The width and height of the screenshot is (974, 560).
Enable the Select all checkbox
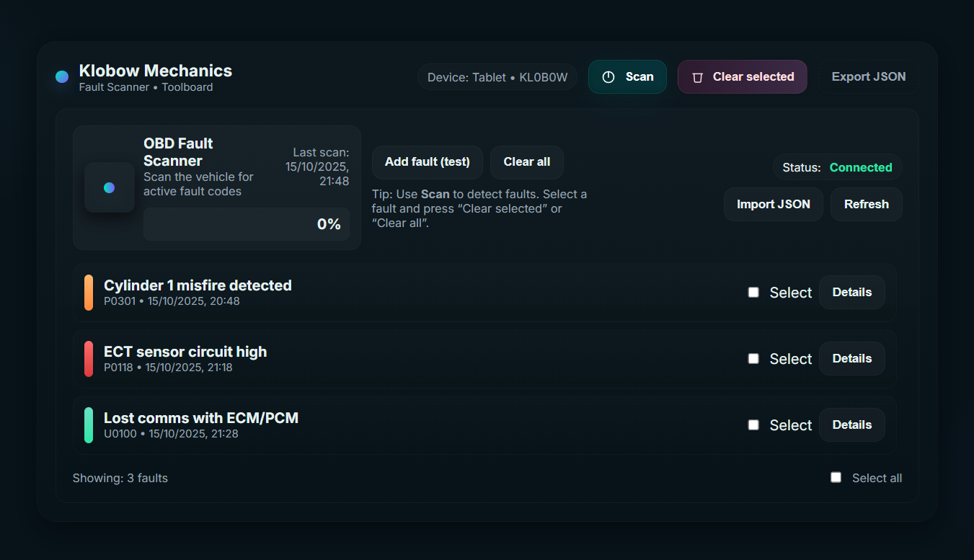[x=836, y=477]
